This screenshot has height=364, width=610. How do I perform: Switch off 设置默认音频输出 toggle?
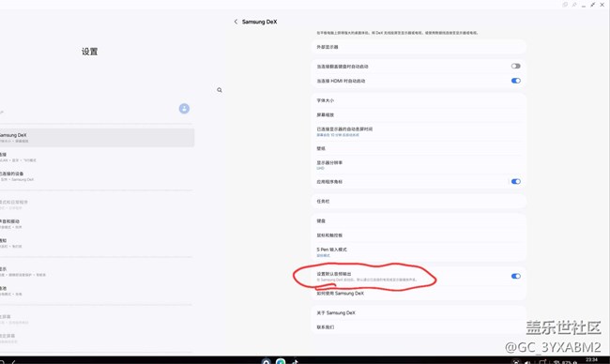coord(515,276)
